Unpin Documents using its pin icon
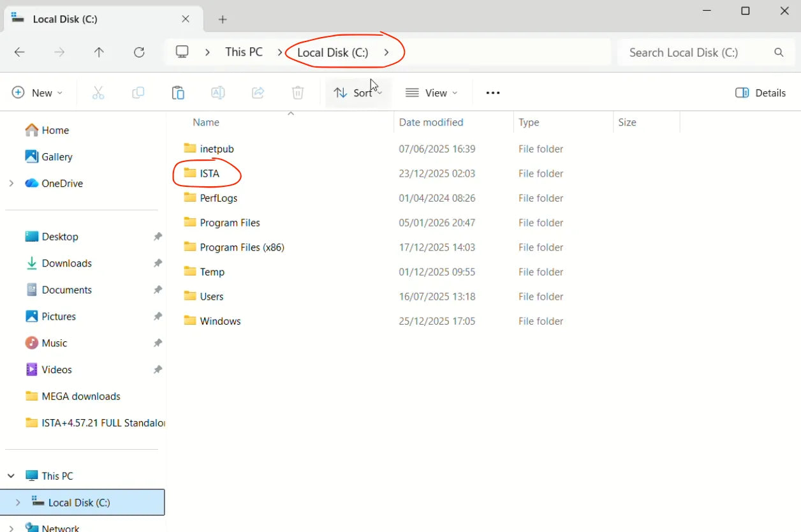 tap(158, 290)
